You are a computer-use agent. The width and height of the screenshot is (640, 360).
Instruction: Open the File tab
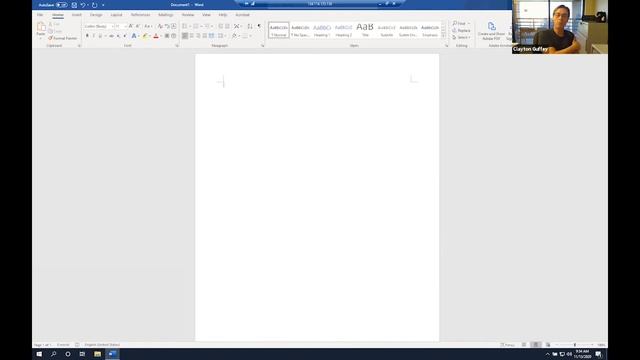(x=40, y=15)
